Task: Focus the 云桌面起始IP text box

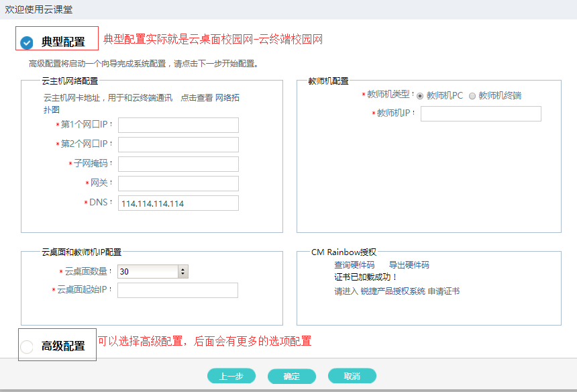Action: click(x=178, y=290)
